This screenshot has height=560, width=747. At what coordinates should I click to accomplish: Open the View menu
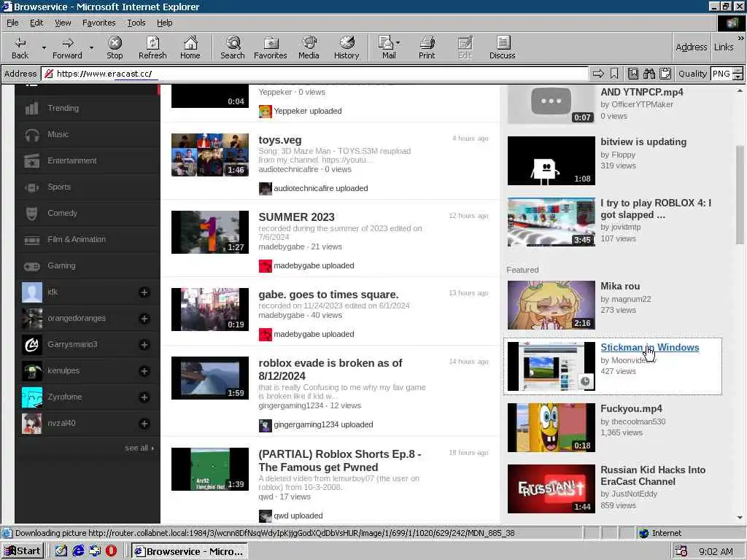click(x=63, y=23)
